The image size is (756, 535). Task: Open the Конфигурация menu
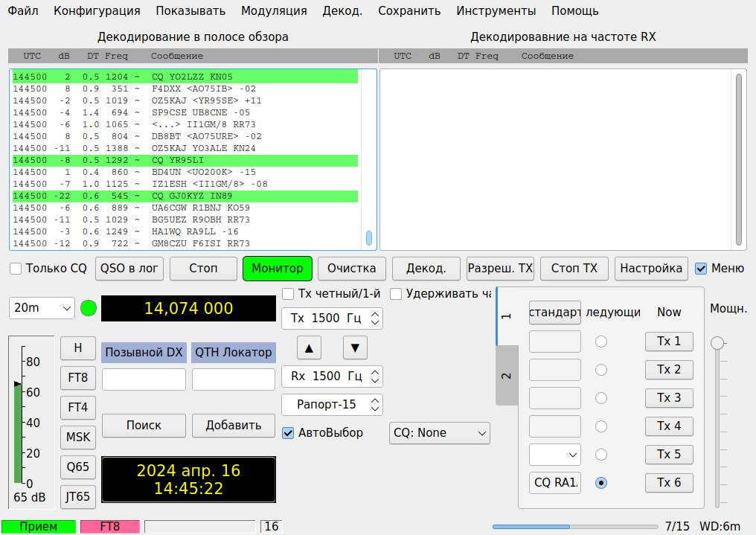coord(97,10)
